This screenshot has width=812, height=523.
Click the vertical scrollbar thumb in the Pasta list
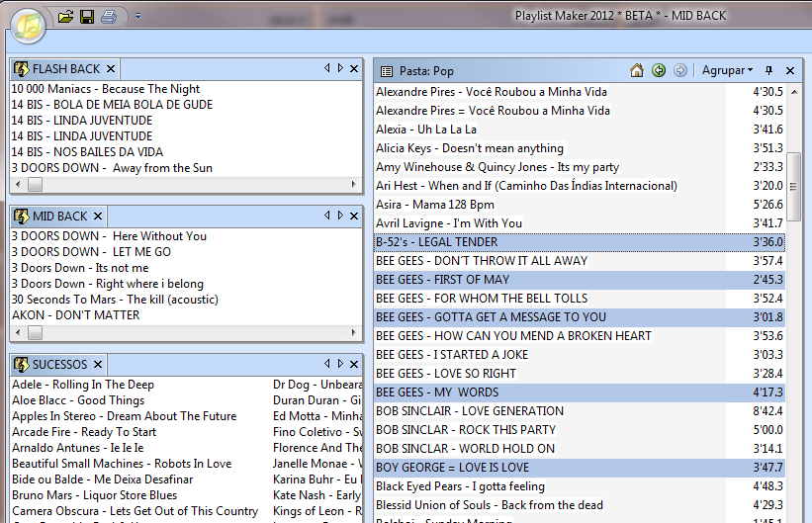[x=793, y=187]
